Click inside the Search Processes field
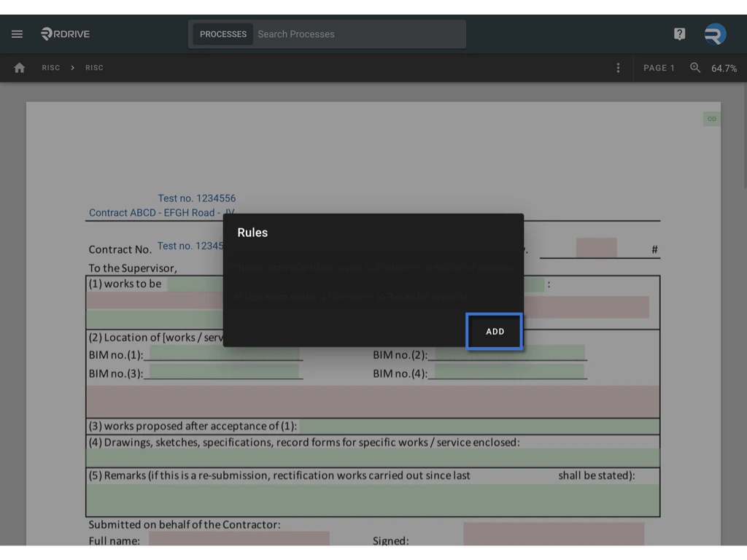 click(x=357, y=34)
